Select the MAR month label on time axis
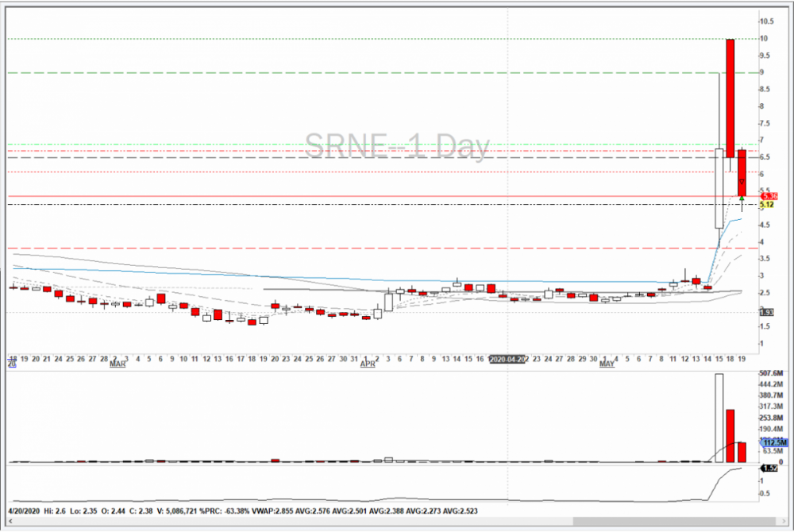Screen dimensions: 794x532 (118, 364)
